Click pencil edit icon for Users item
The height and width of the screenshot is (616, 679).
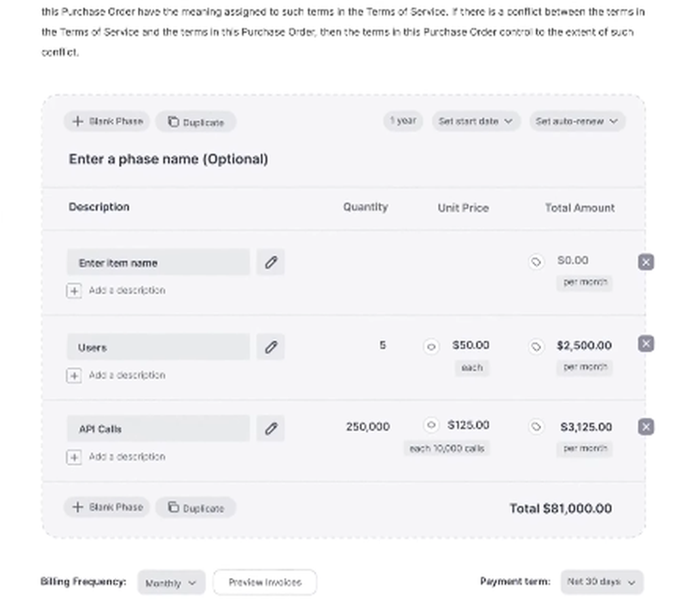click(270, 347)
